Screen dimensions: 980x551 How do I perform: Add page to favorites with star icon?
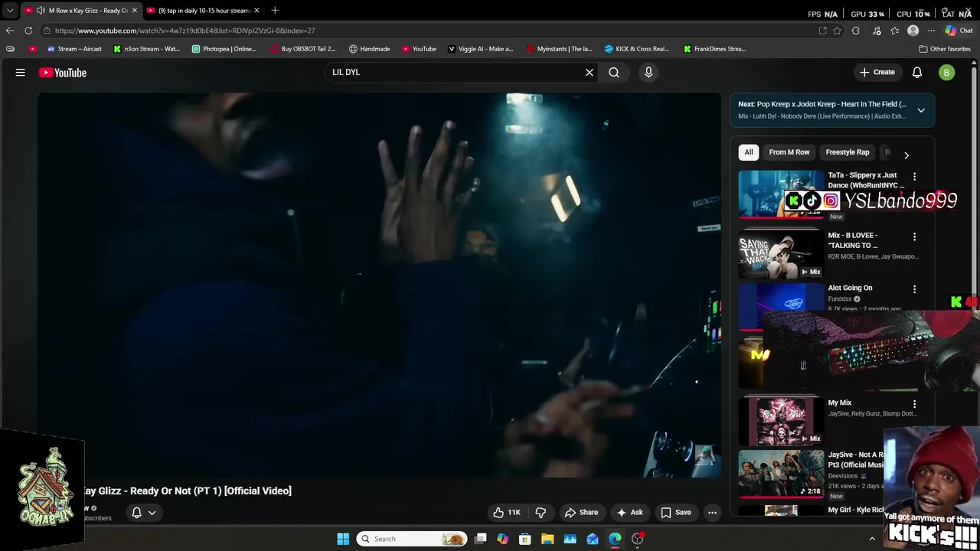838,31
